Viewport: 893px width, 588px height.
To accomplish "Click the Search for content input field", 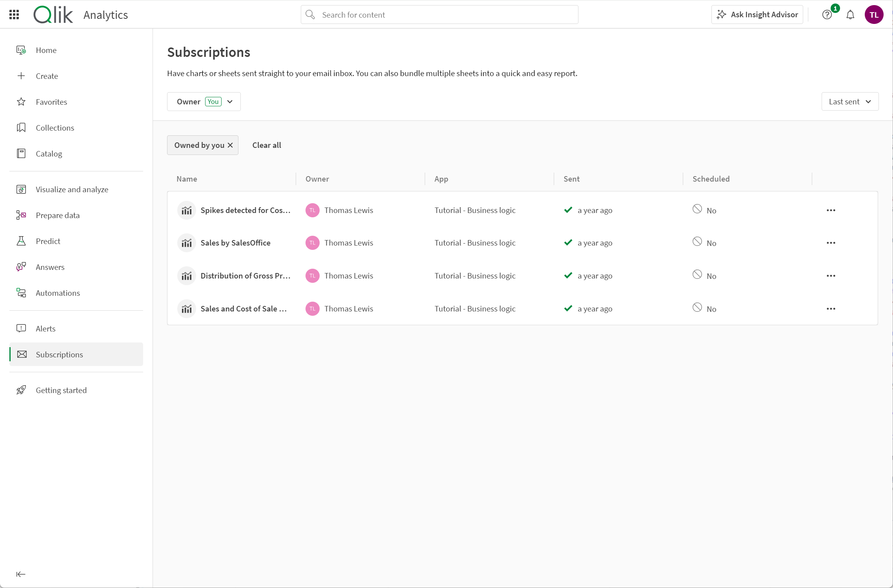I will [x=439, y=15].
